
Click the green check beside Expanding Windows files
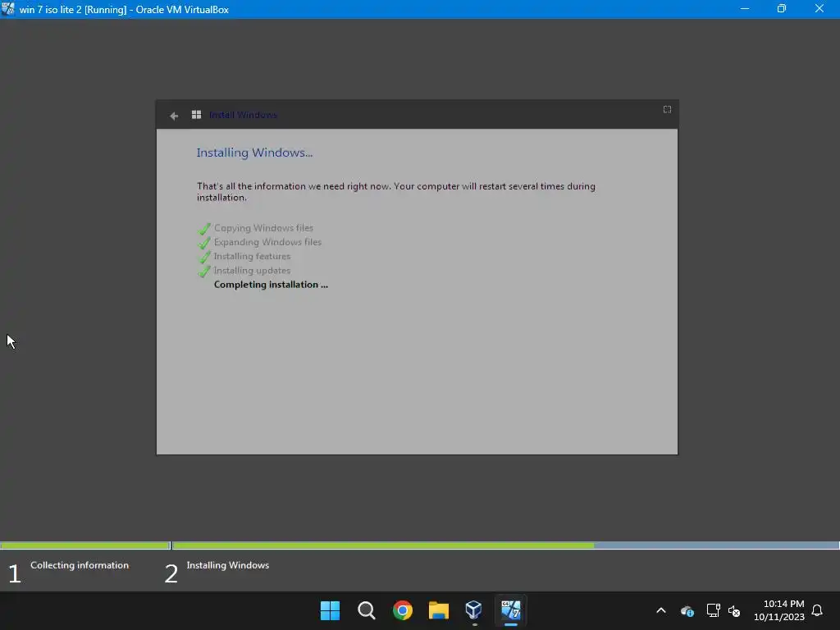[x=204, y=243]
